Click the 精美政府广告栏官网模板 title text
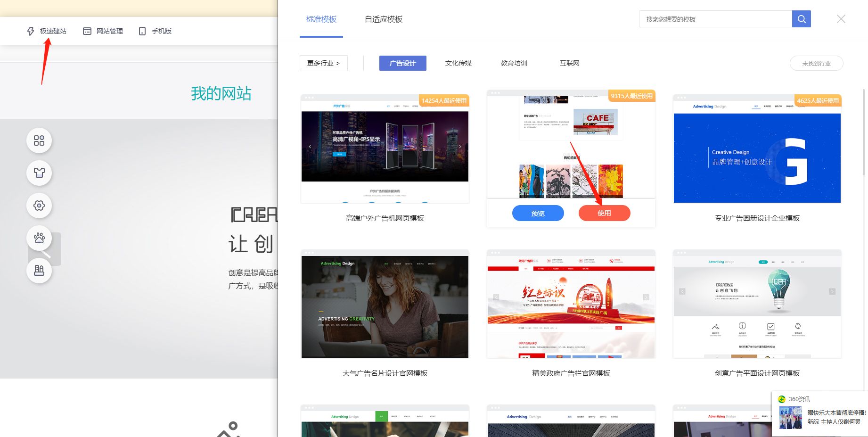This screenshot has height=437, width=868. [571, 373]
